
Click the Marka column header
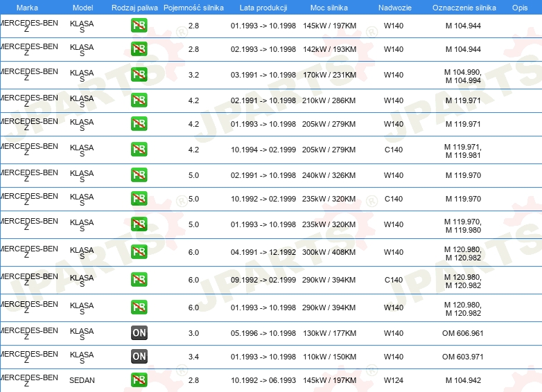click(x=27, y=8)
